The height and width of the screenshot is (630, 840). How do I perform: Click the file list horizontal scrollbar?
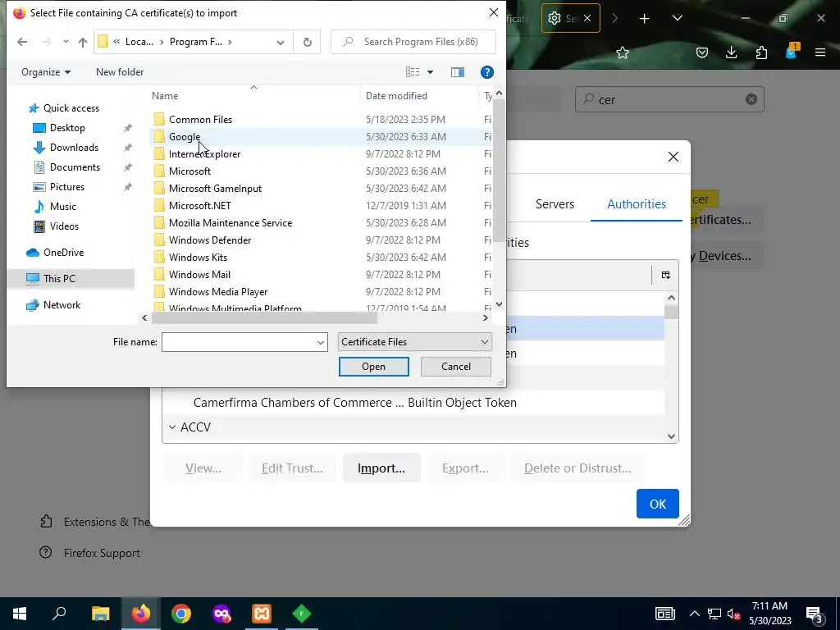pyautogui.click(x=264, y=317)
